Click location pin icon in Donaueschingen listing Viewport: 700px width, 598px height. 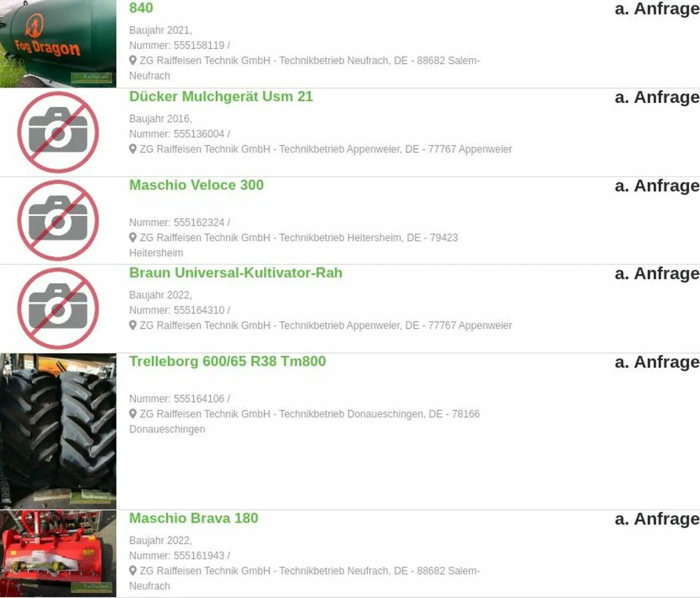pos(133,414)
